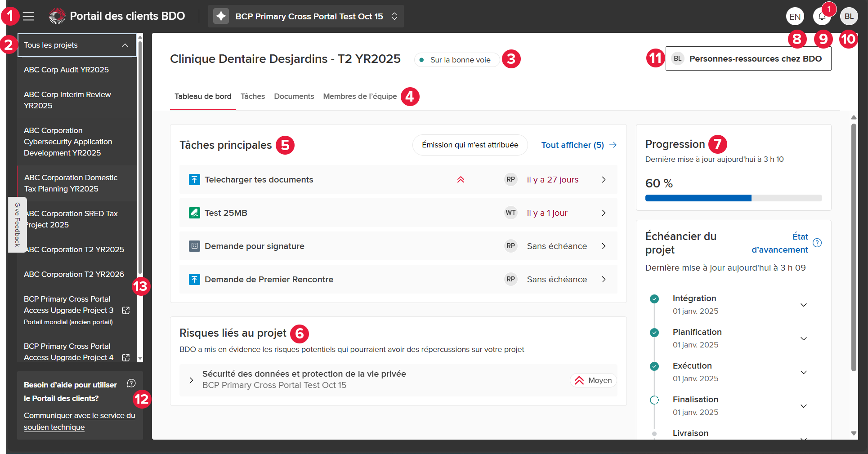868x454 pixels.
Task: Click the upload icon on 'Demande de Premier Rencontre'
Action: tap(194, 279)
